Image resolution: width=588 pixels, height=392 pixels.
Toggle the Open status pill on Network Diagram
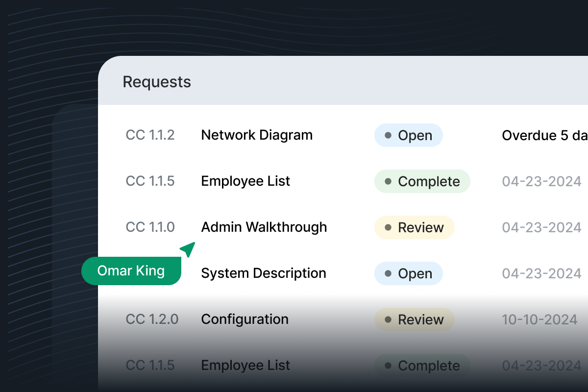408,135
